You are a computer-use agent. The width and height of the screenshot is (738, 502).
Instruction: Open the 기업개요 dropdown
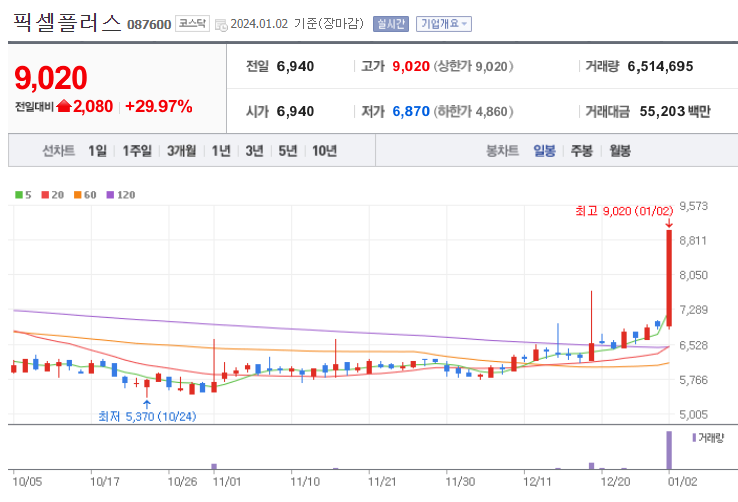pyautogui.click(x=444, y=24)
